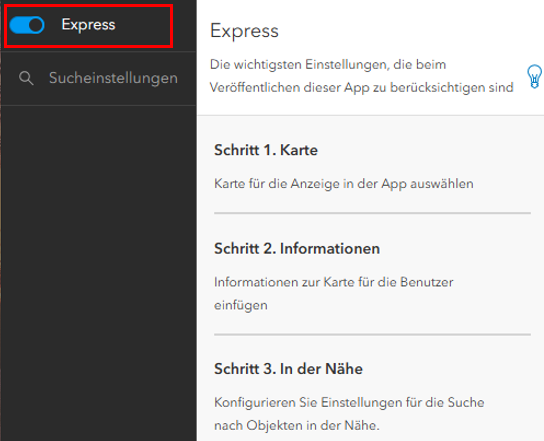Click the Express heading in the right panel
This screenshot has width=544, height=441.
pos(244,31)
